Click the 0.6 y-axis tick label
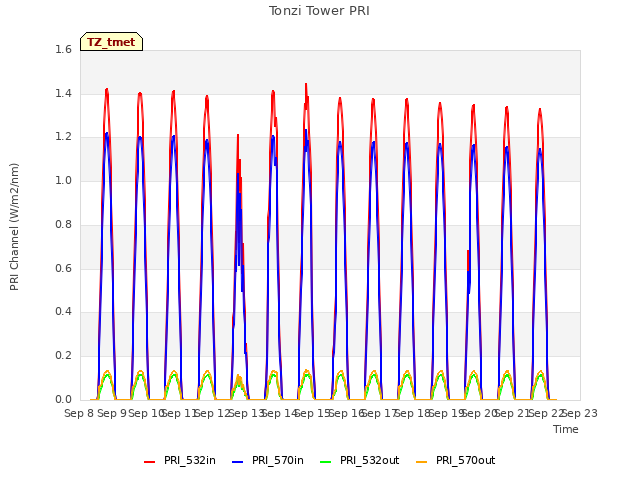This screenshot has width=640, height=480. point(63,268)
